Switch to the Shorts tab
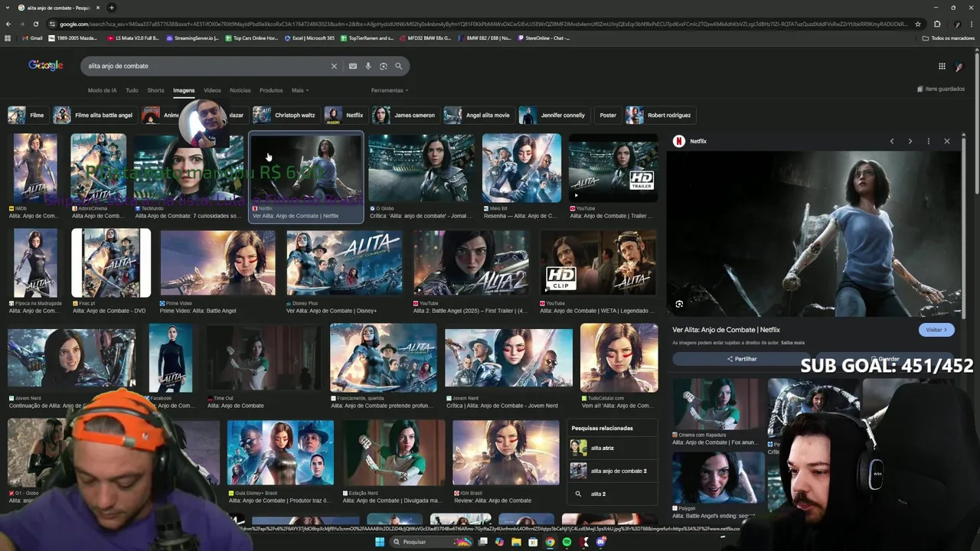This screenshot has height=551, width=980. pyautogui.click(x=155, y=90)
